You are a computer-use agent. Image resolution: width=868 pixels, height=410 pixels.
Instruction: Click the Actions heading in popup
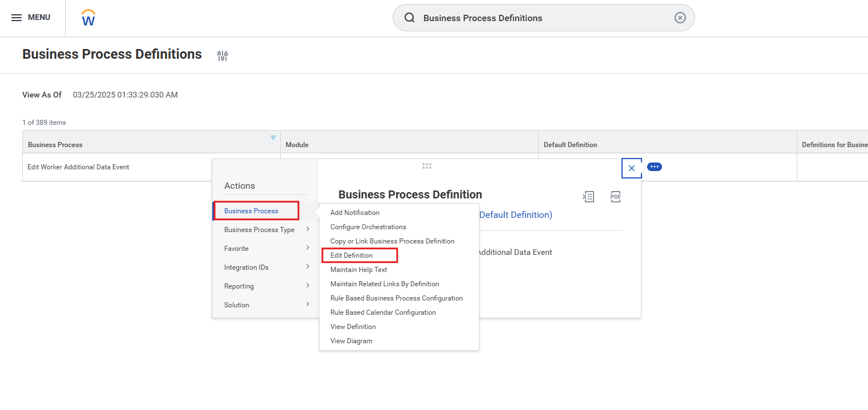tap(240, 186)
